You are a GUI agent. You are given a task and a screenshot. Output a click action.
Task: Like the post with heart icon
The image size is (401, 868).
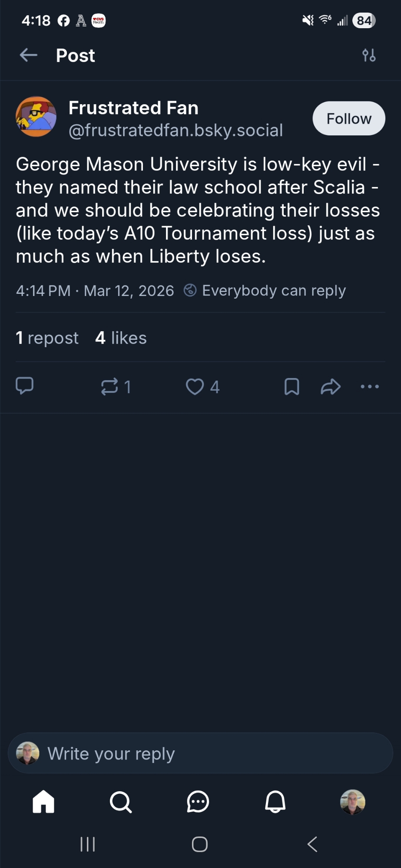[195, 386]
